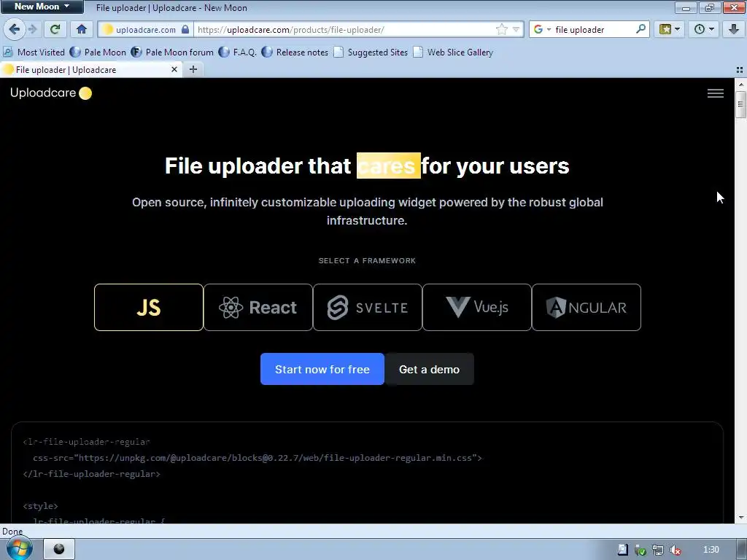The height and width of the screenshot is (560, 747).
Task: Go back with the browser back arrow
Action: [15, 29]
